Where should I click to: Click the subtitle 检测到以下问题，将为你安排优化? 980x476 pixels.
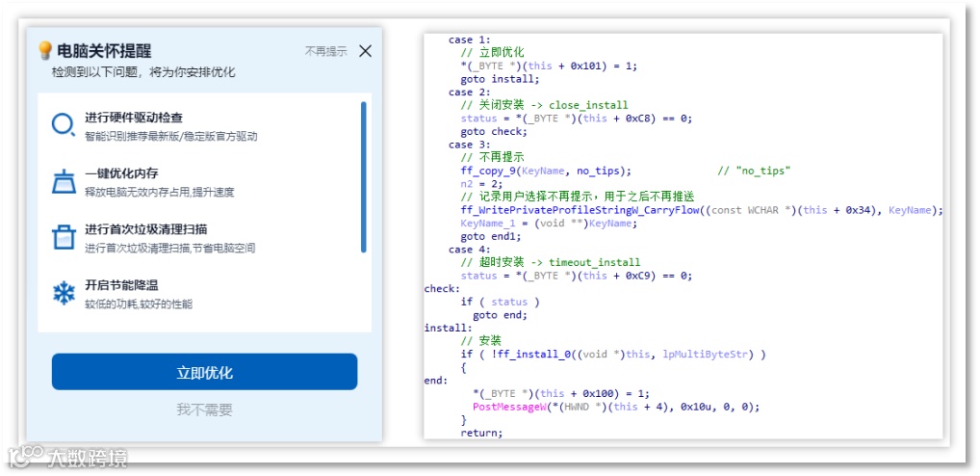pyautogui.click(x=143, y=72)
